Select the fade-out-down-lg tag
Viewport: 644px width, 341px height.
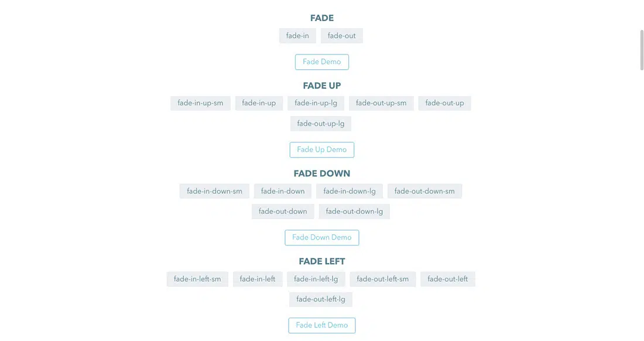coord(354,212)
